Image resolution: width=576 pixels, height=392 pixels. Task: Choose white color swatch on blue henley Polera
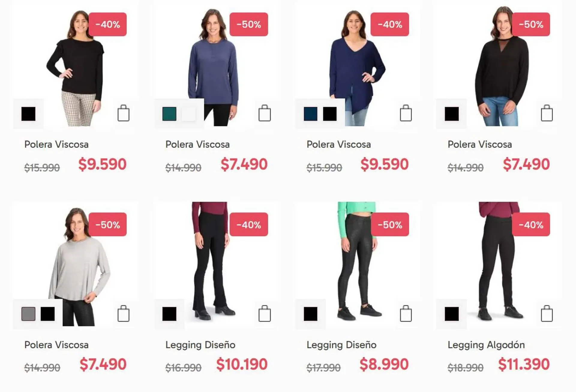coord(189,114)
